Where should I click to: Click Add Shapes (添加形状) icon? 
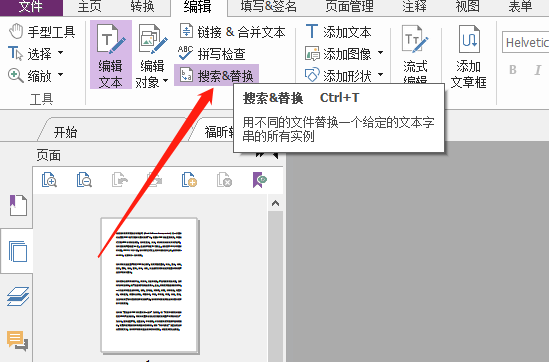click(x=312, y=75)
